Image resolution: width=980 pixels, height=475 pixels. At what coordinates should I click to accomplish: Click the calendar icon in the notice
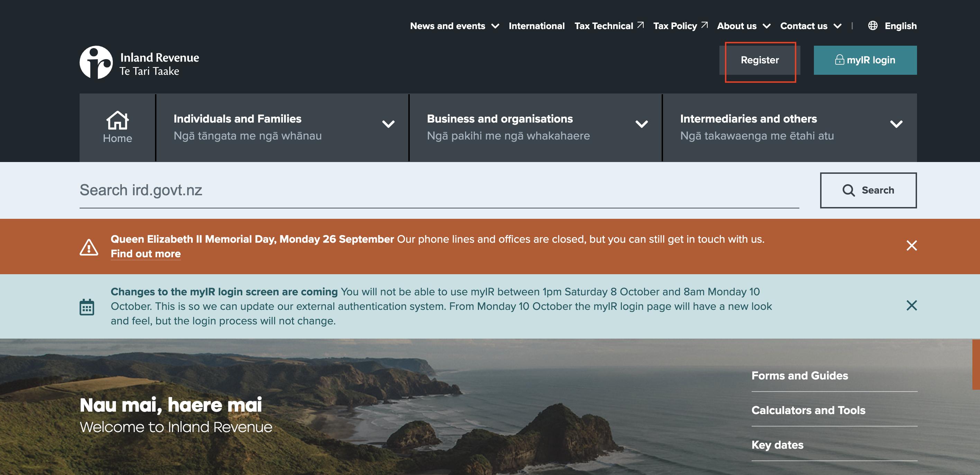87,307
